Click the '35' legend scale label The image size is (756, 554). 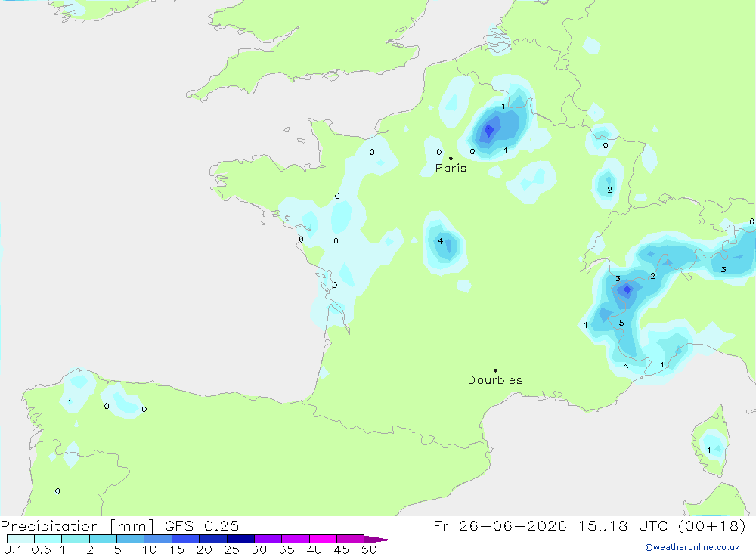tap(287, 549)
